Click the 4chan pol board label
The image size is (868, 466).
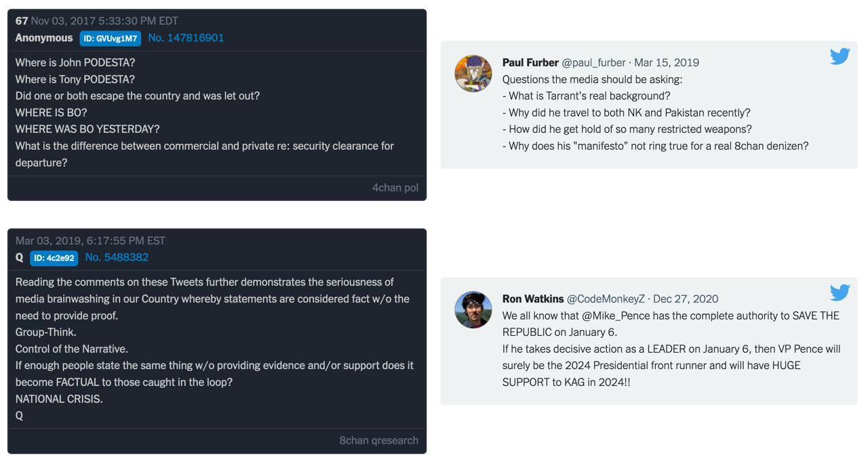[395, 188]
